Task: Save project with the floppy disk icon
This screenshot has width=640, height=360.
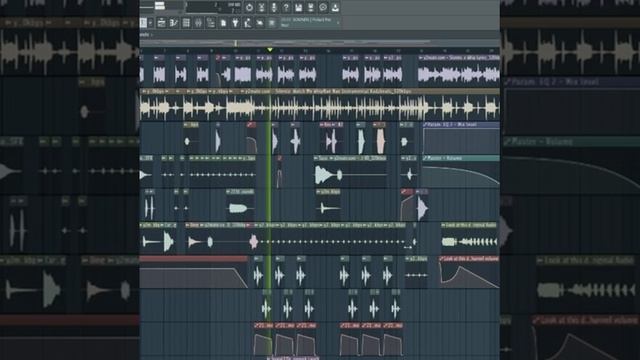Action: 298,7
